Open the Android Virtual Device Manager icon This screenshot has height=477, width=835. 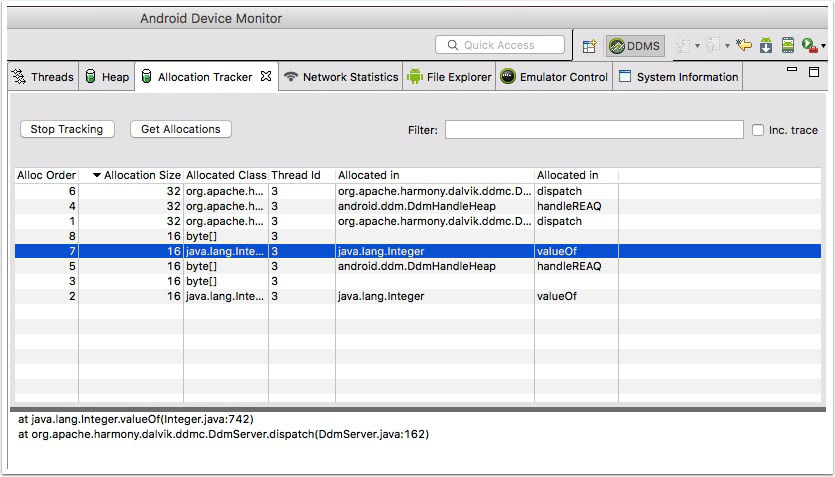[787, 46]
